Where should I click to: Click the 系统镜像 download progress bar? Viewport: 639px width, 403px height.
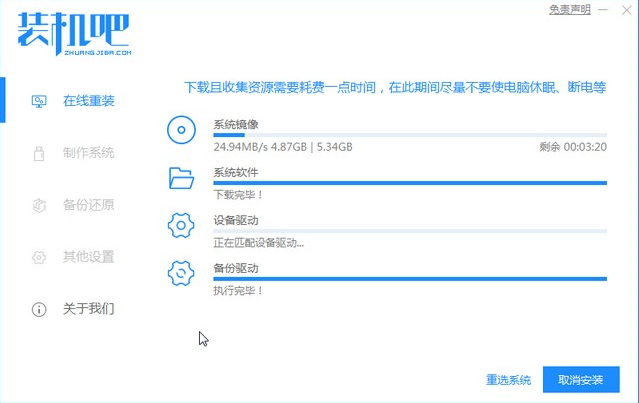point(409,135)
